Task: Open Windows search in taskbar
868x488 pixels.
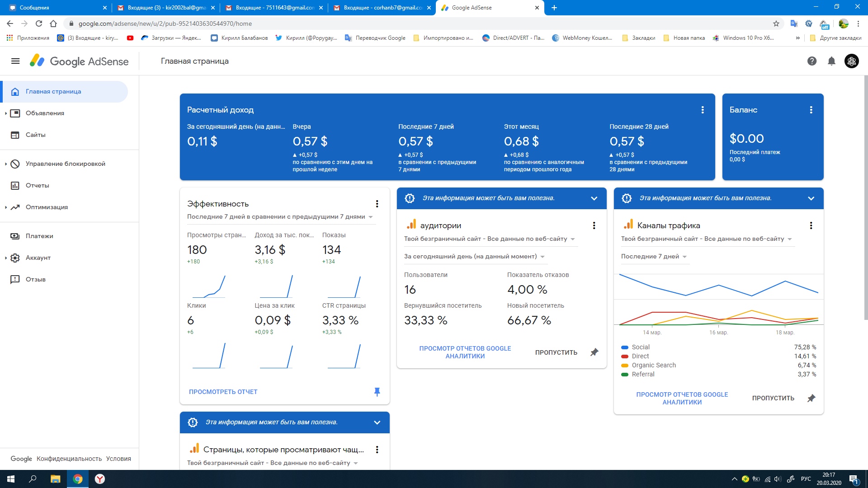Action: (x=33, y=479)
